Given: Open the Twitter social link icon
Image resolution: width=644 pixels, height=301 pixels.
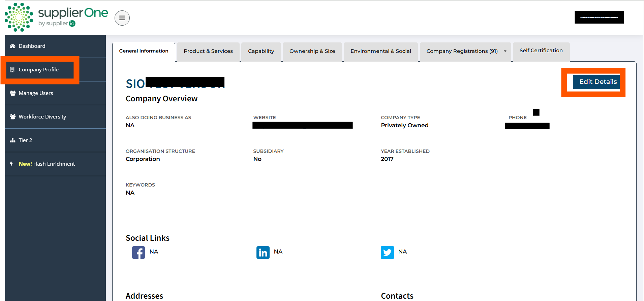Looking at the screenshot, I should [x=387, y=253].
